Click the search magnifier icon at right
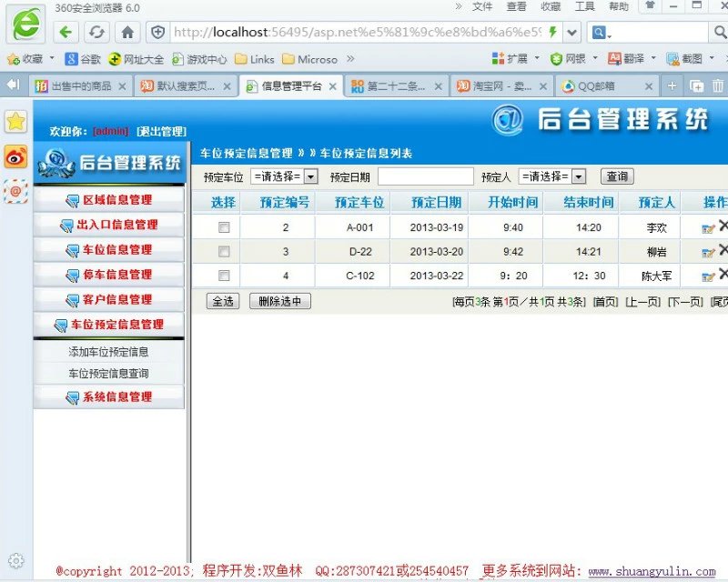Viewport: 728px width, 582px height. pos(720,32)
